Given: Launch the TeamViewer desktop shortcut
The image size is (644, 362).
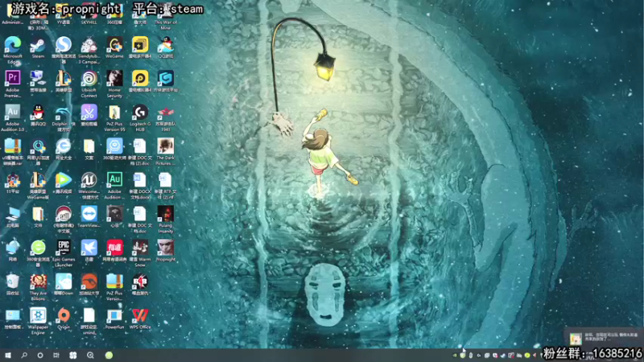Looking at the screenshot, I should [x=89, y=217].
